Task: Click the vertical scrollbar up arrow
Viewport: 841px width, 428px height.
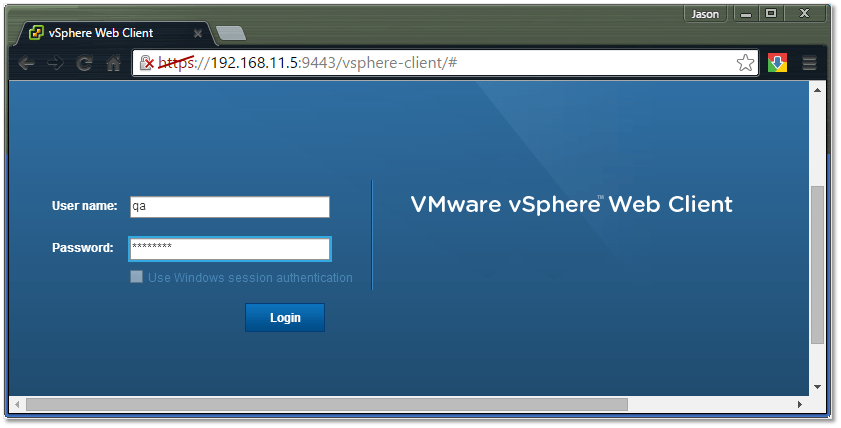Action: (x=817, y=90)
